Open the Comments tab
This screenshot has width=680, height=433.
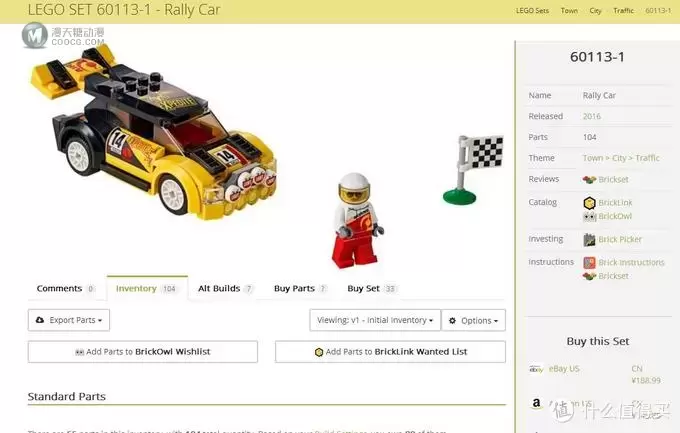click(x=66, y=289)
